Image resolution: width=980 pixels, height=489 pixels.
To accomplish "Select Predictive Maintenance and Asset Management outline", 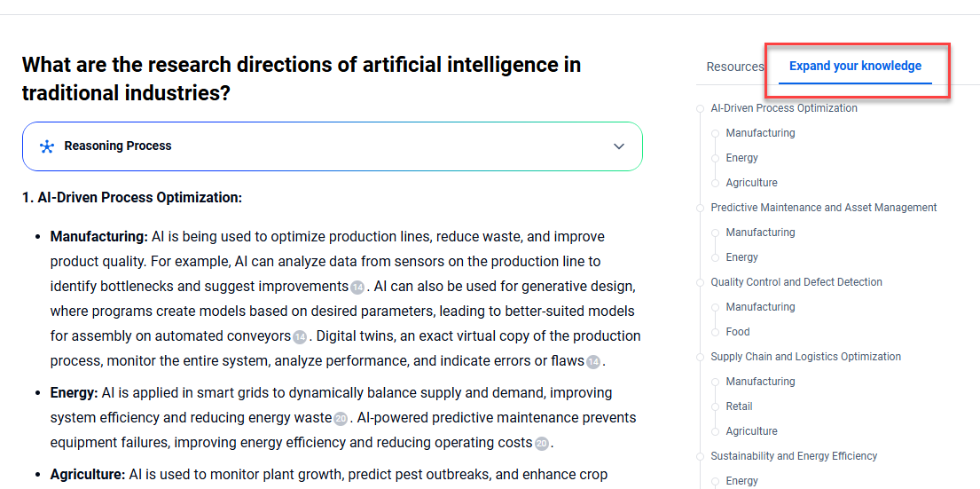I will point(823,208).
